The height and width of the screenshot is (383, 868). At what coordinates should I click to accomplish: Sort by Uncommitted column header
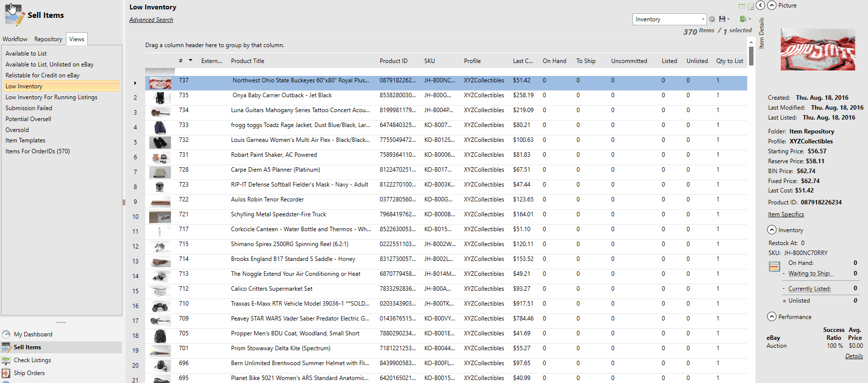[629, 61]
